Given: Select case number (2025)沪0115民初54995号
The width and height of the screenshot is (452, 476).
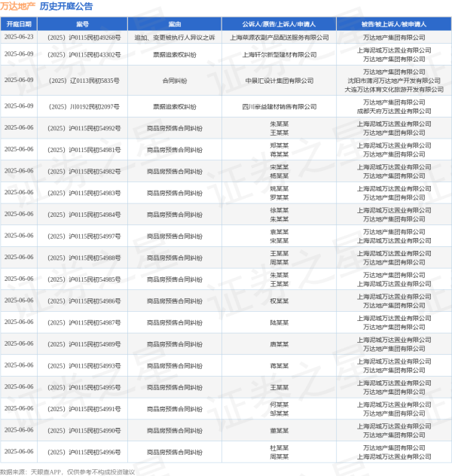Looking at the screenshot, I should tap(84, 387).
